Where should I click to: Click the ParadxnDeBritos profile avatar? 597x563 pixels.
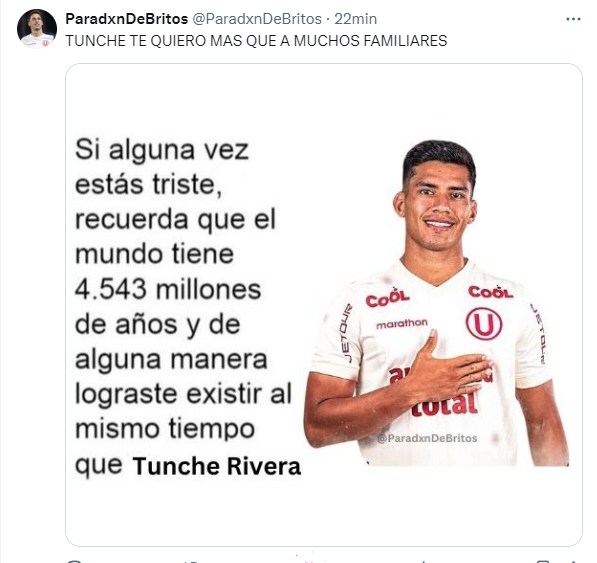[x=37, y=29]
